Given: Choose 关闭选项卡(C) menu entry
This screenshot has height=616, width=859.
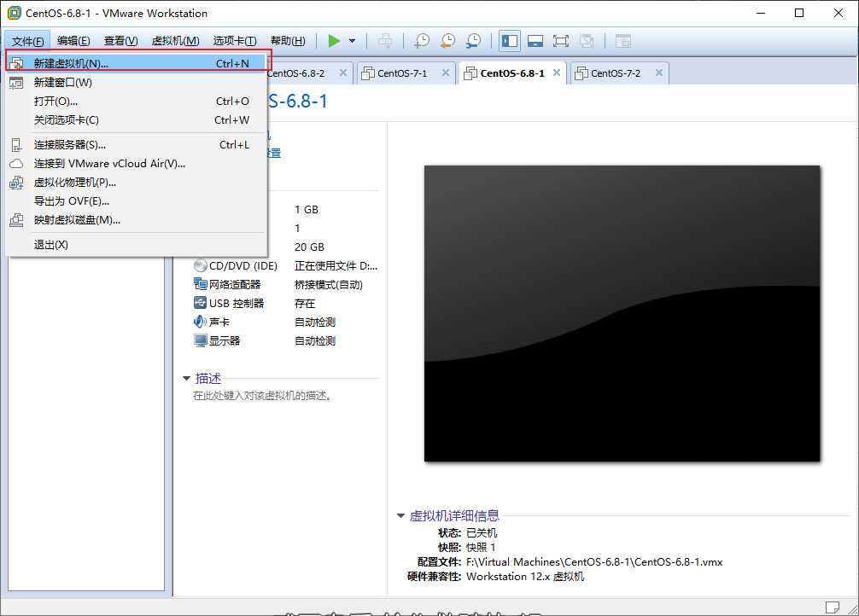Looking at the screenshot, I should click(136, 120).
